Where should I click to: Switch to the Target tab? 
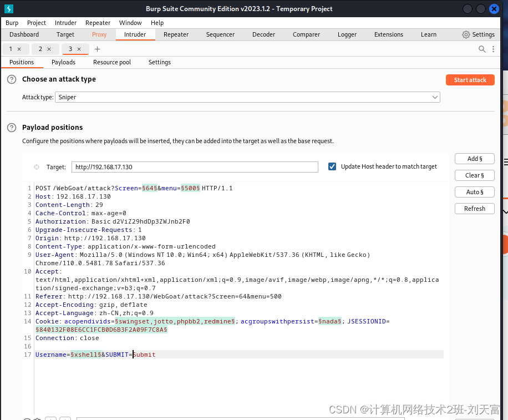pos(65,34)
